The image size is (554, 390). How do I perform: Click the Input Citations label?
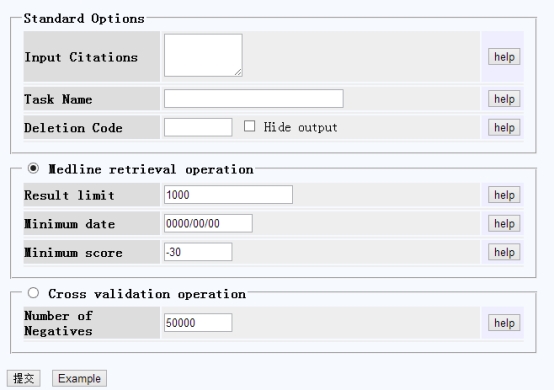click(x=81, y=57)
